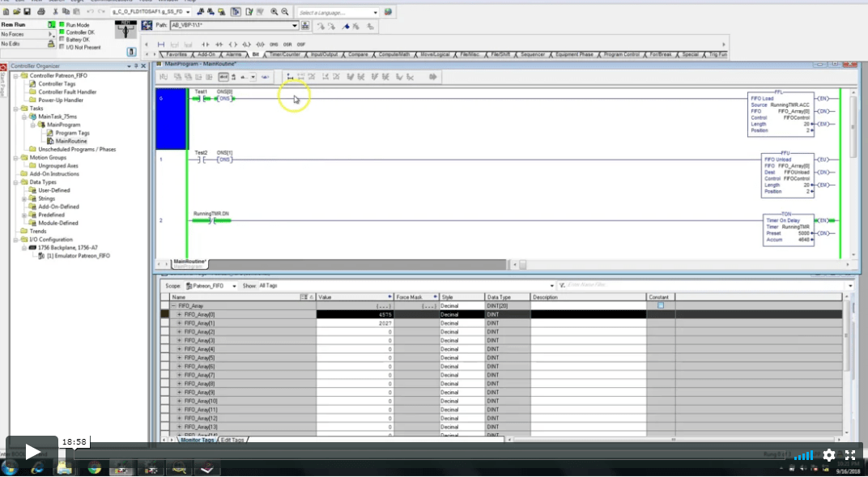The height and width of the screenshot is (477, 868).
Task: Open the Rem Run controller status dropdown
Action: (x=52, y=25)
